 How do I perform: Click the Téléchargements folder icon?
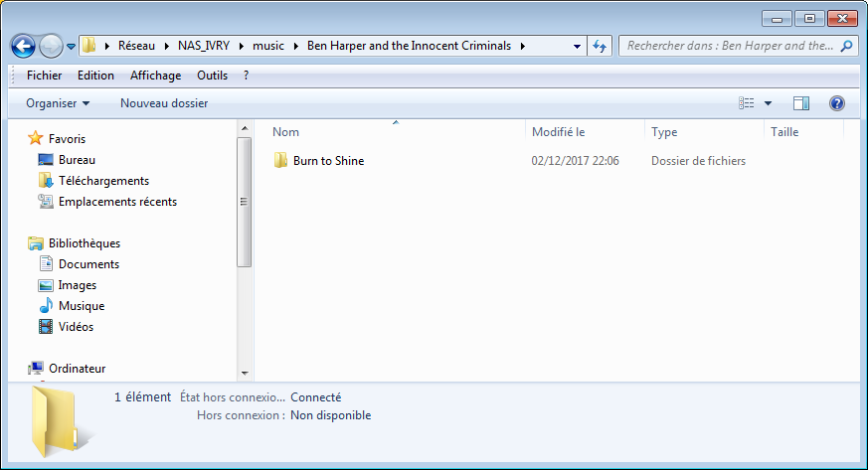pyautogui.click(x=46, y=180)
